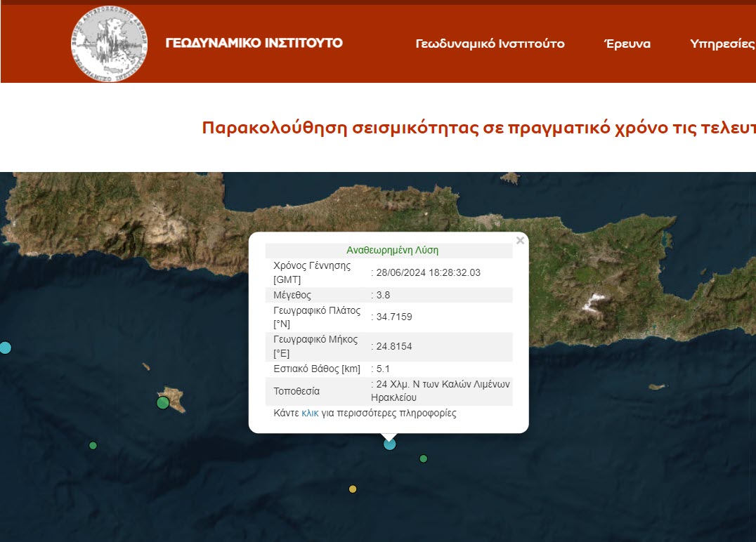Select the yellow earthquake marker
The height and width of the screenshot is (542, 756).
353,489
